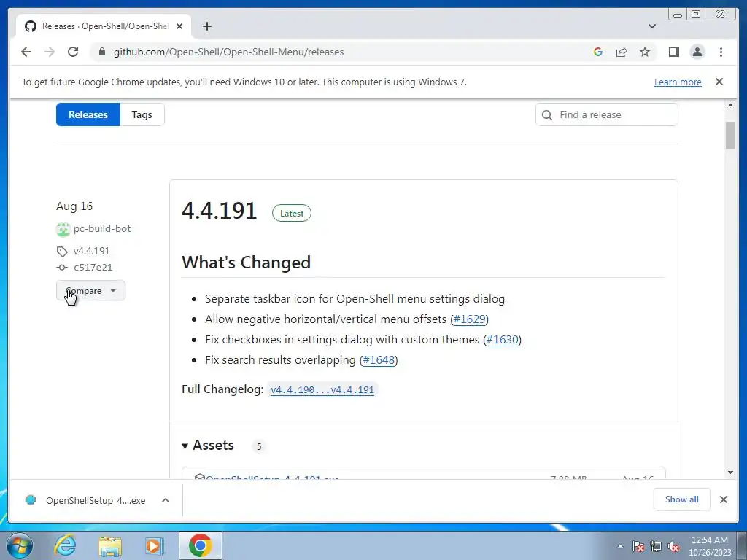
Task: Click the page scrollbar thumb
Action: (730, 135)
